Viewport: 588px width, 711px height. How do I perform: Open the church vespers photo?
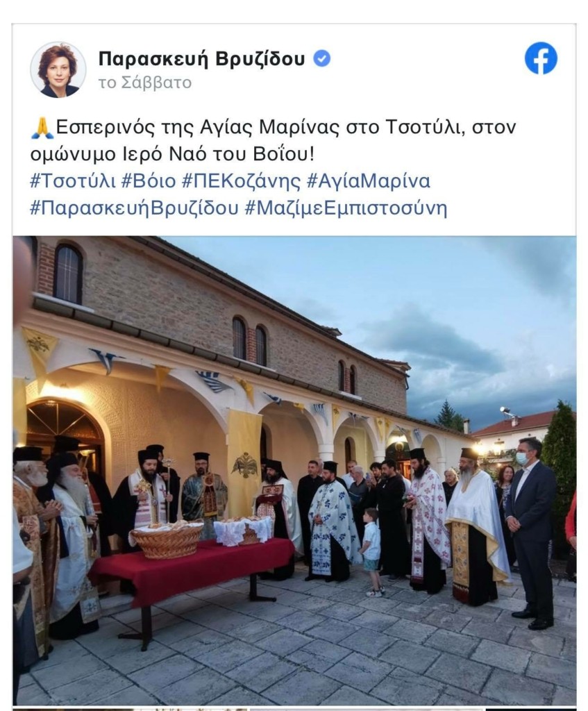294,470
